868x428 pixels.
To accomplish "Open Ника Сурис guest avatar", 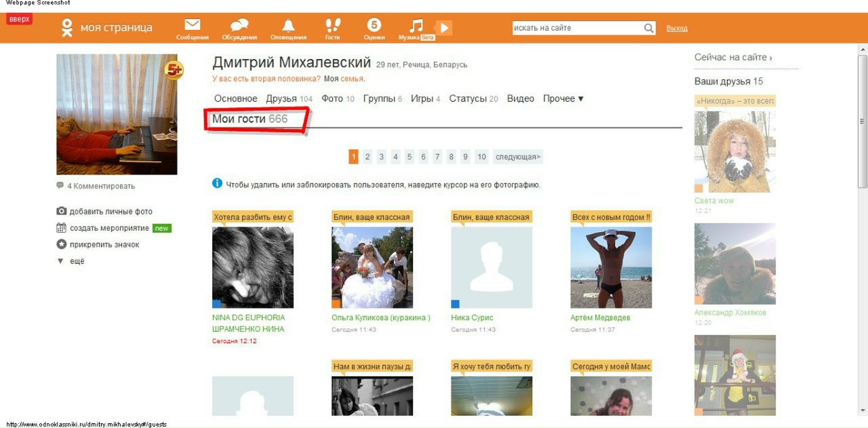I will click(x=491, y=268).
